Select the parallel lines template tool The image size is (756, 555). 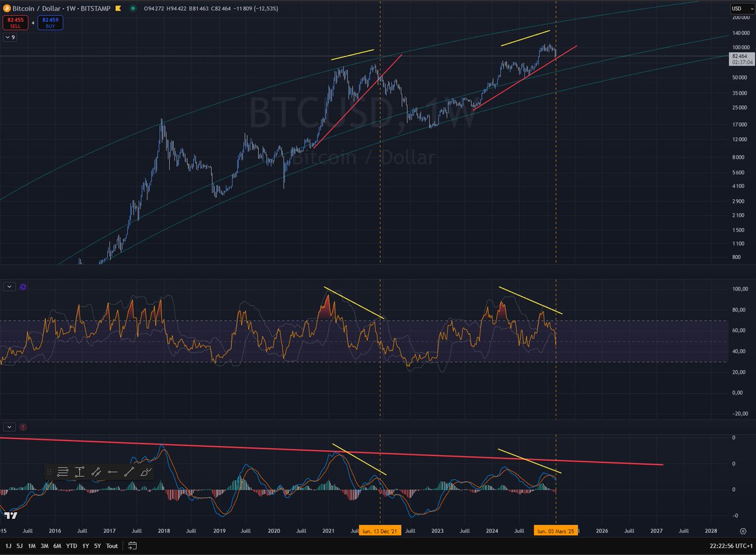(62, 471)
